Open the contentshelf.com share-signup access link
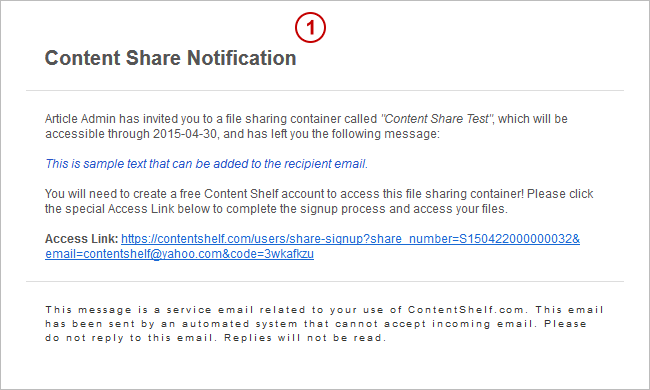Screen dimensions: 650x390 click(x=350, y=239)
